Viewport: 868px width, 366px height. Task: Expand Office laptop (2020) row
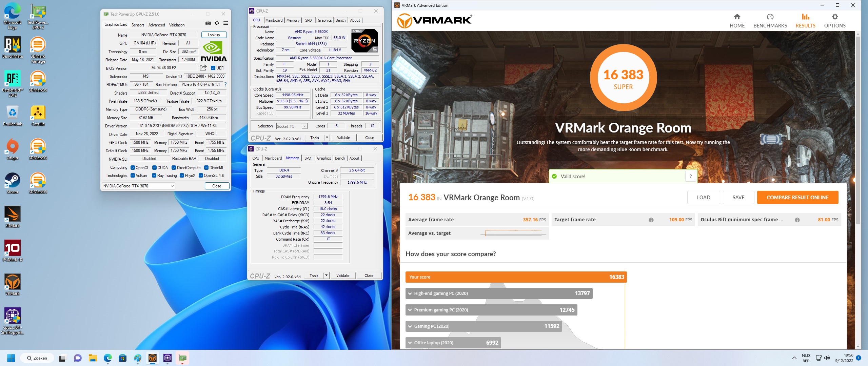coord(453,343)
